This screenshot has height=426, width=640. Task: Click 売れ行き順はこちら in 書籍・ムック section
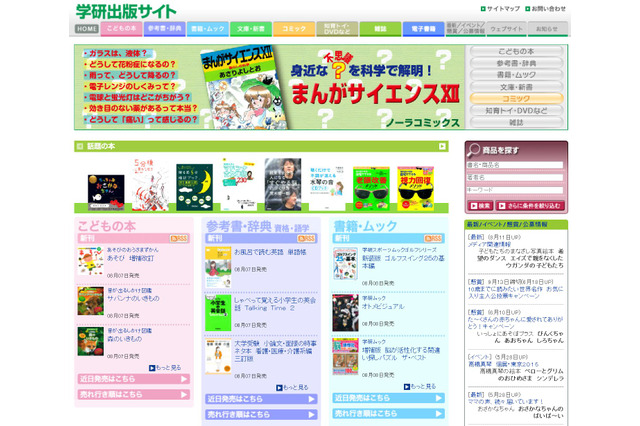point(389,413)
